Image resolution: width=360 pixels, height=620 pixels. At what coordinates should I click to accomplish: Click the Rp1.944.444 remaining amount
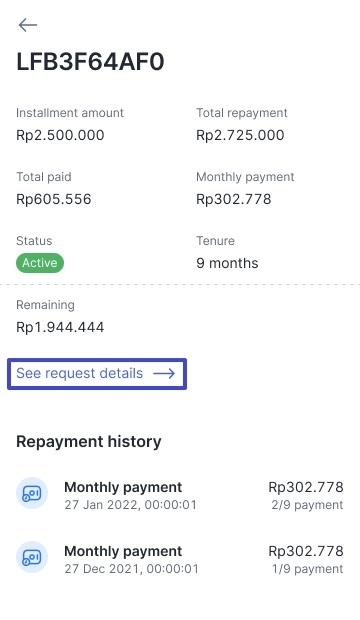[60, 327]
